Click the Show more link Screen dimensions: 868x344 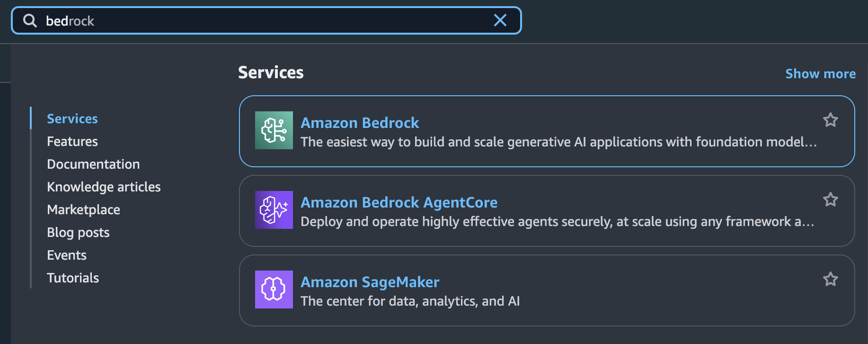point(820,73)
